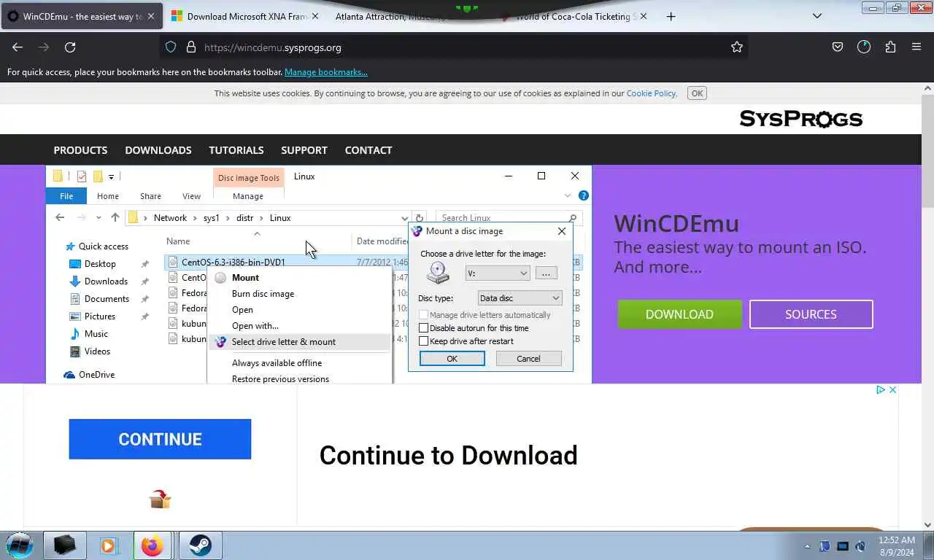
Task: Click the taskbar clock 12:52 AM
Action: click(897, 546)
